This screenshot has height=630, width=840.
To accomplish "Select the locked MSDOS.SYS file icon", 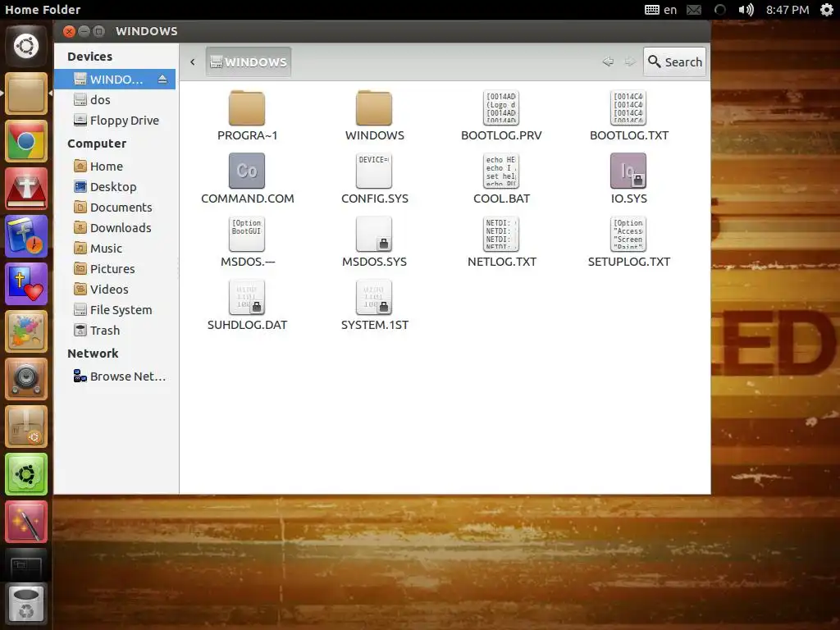I will 374,234.
